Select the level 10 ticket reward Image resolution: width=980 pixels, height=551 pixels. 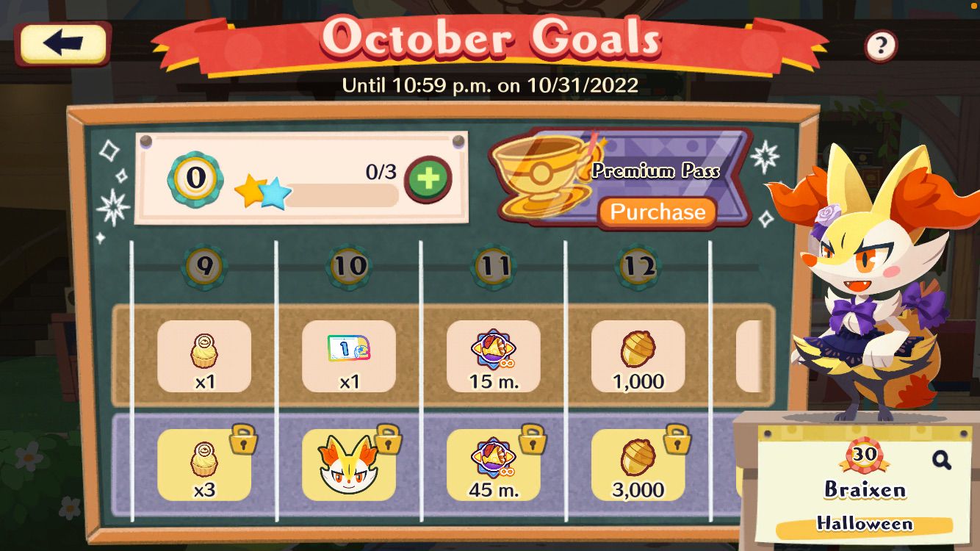coord(349,356)
